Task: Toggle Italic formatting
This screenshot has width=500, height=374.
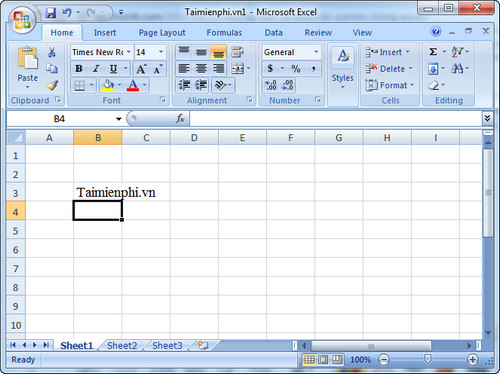Action: click(96, 69)
